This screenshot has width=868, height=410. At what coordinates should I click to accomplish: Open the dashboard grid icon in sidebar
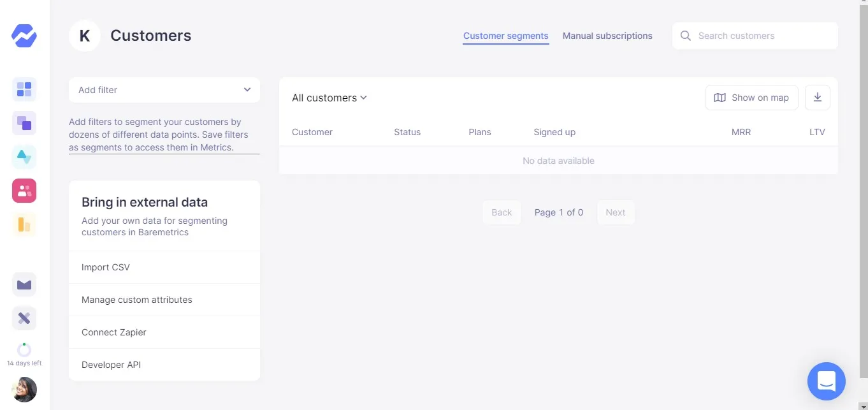[x=24, y=89]
